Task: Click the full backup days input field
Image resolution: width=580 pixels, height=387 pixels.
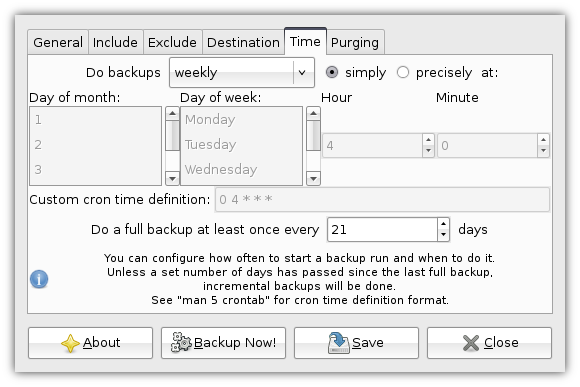Action: (x=382, y=230)
